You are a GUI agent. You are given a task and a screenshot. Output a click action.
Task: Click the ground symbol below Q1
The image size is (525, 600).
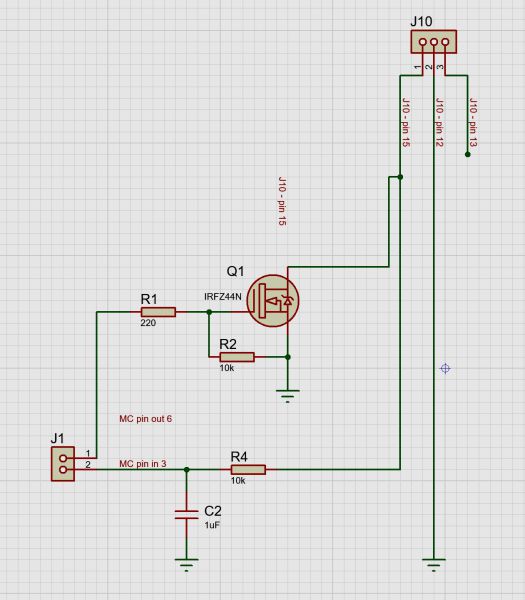tap(287, 396)
